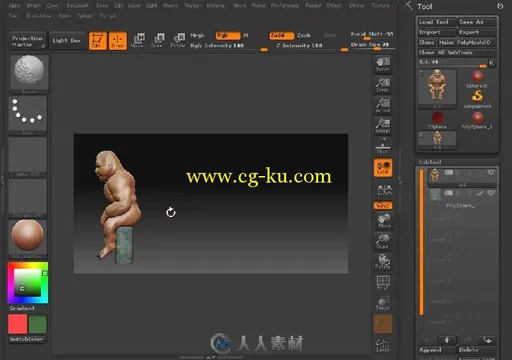Click the Append subtool button

point(437,350)
